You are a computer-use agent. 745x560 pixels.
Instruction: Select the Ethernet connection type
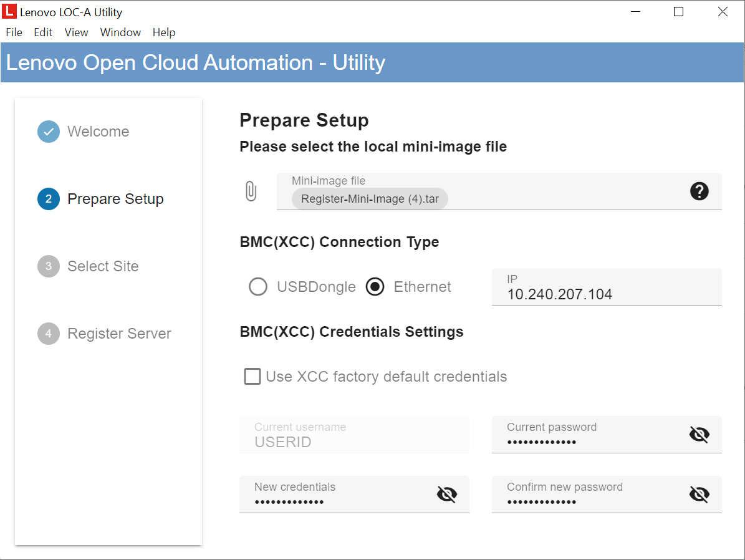[x=375, y=287]
